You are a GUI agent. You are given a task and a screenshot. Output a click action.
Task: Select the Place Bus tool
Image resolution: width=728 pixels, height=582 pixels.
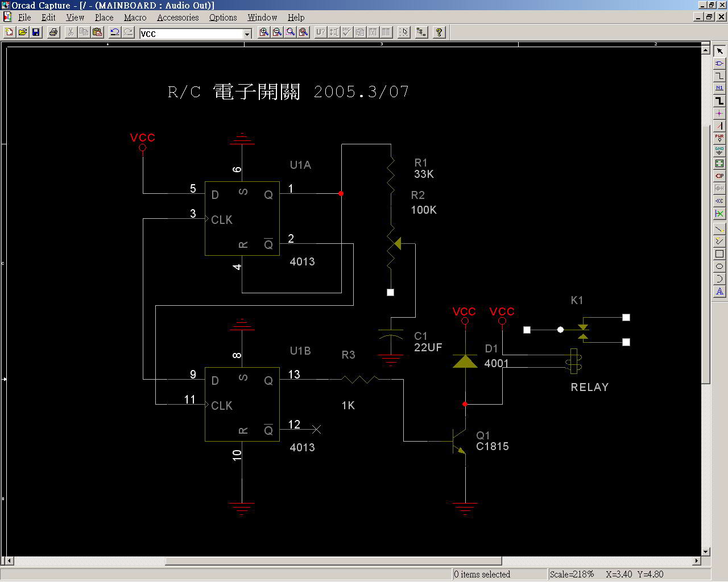coord(719,101)
